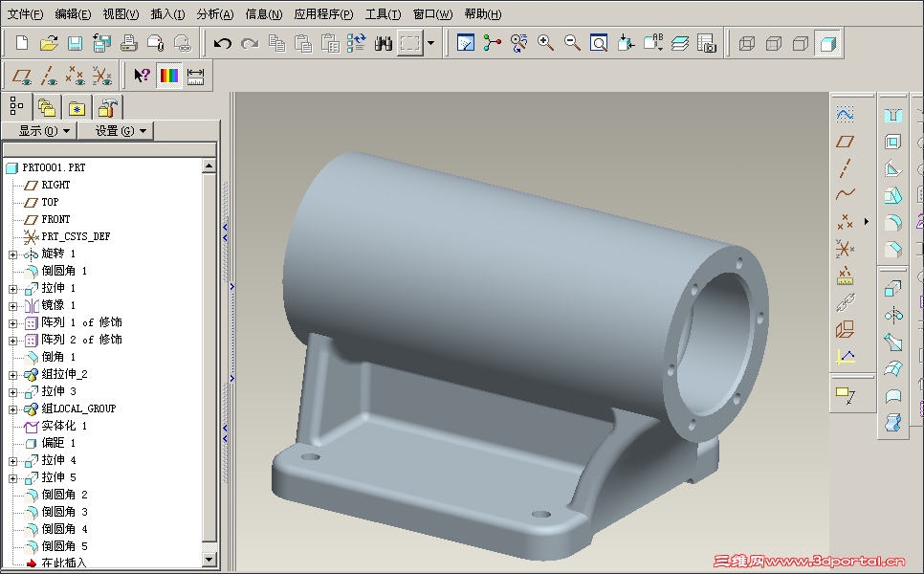924x574 pixels.
Task: Toggle datum planes display
Action: tap(23, 76)
